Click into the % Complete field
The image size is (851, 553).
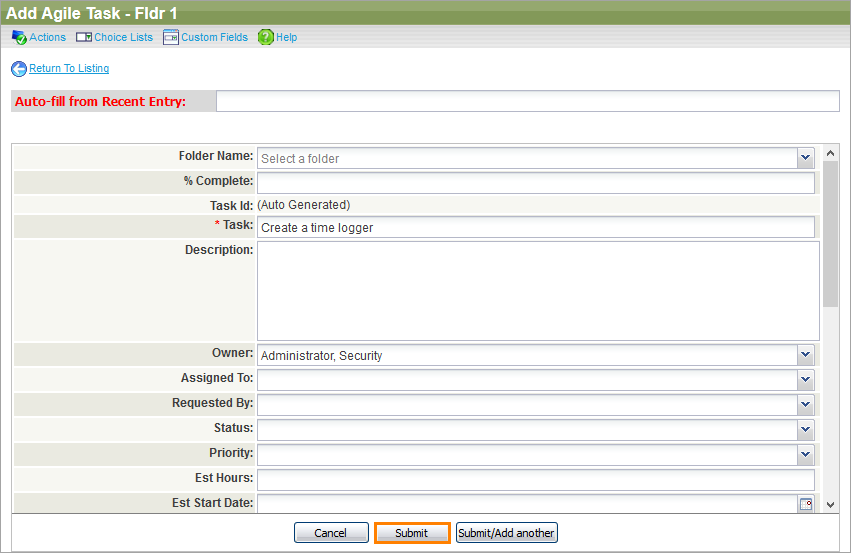(x=536, y=183)
